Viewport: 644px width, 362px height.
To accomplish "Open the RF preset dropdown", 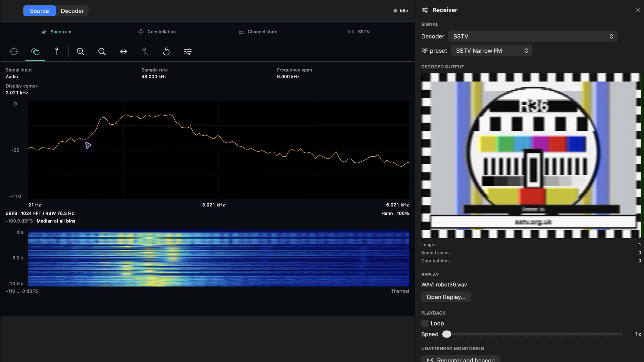I will point(491,51).
